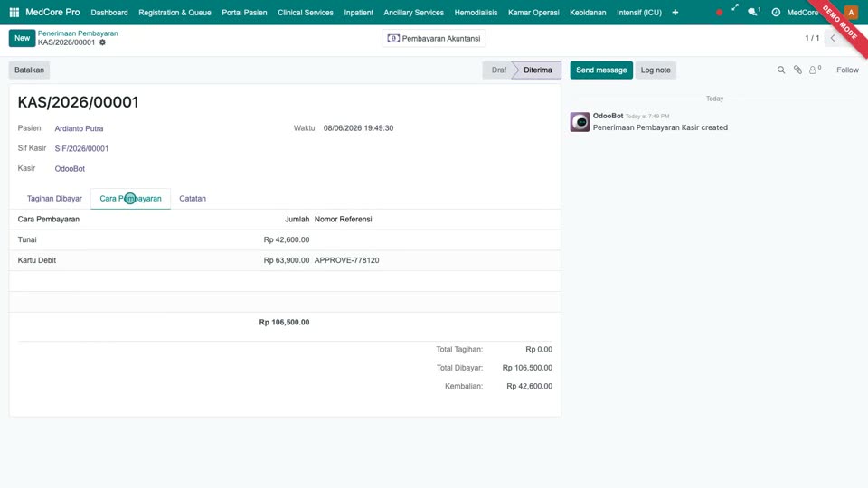Click the OdooBot avatar in chatter
Screen dimensions: 868x488
(x=580, y=122)
